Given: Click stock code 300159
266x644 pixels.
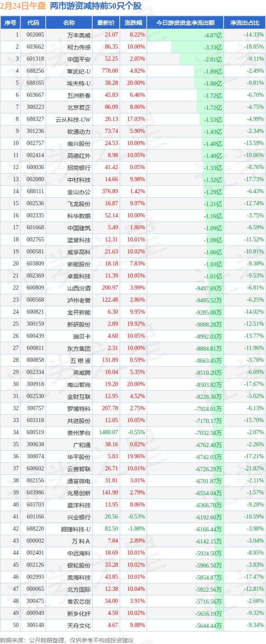Looking at the screenshot, I should (35, 324).
